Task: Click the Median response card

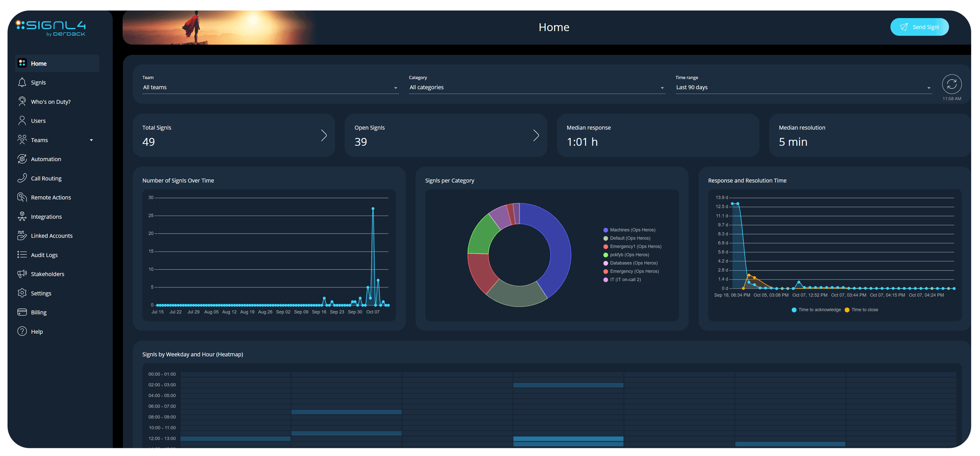Action: coord(657,135)
